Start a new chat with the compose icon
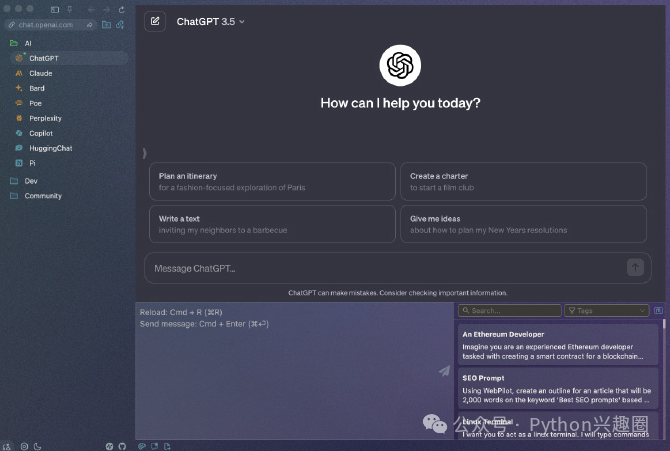The image size is (670, 451). pyautogui.click(x=155, y=21)
